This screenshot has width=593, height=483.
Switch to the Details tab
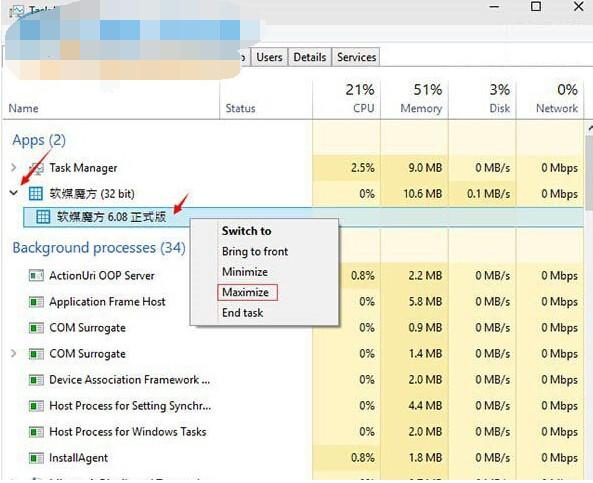pyautogui.click(x=310, y=57)
